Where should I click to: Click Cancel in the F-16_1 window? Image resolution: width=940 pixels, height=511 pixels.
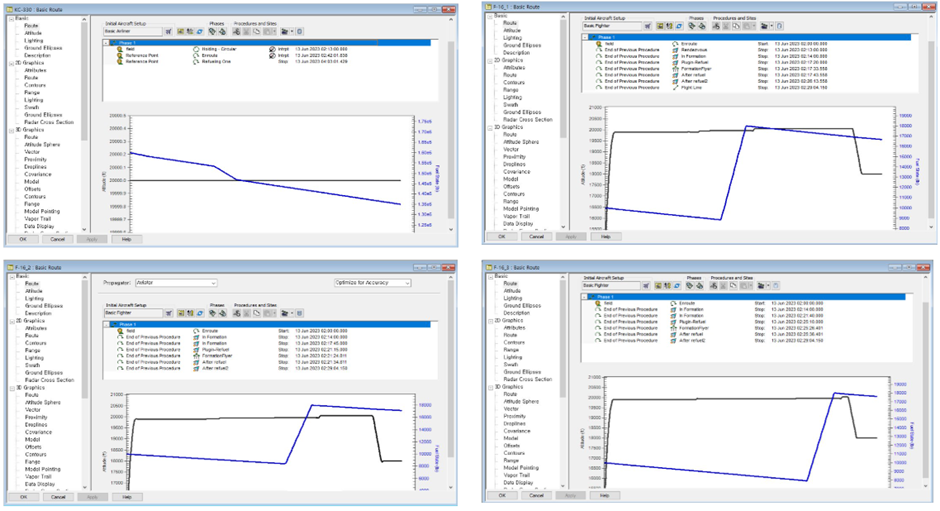click(x=536, y=237)
